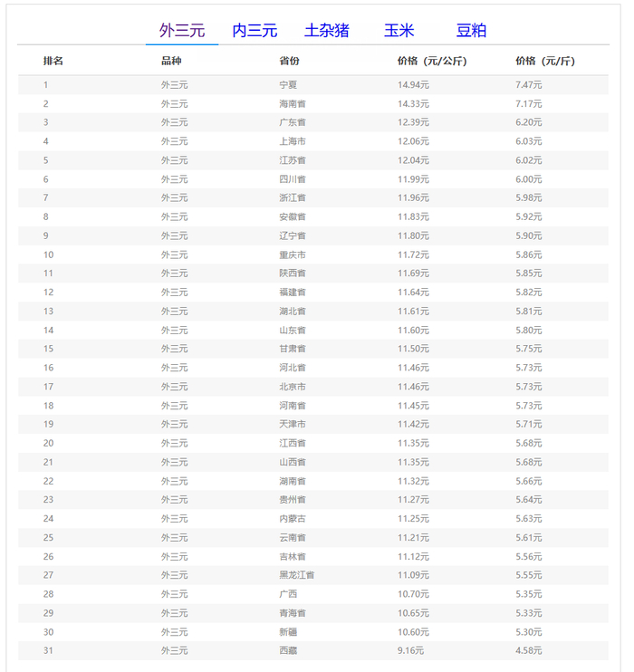Select the 北京市 province cell

pyautogui.click(x=293, y=387)
